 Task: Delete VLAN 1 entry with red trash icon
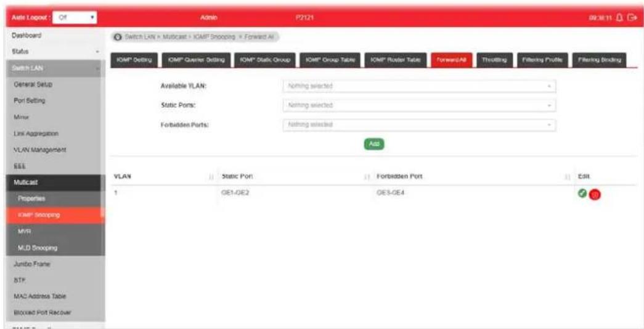click(x=595, y=195)
